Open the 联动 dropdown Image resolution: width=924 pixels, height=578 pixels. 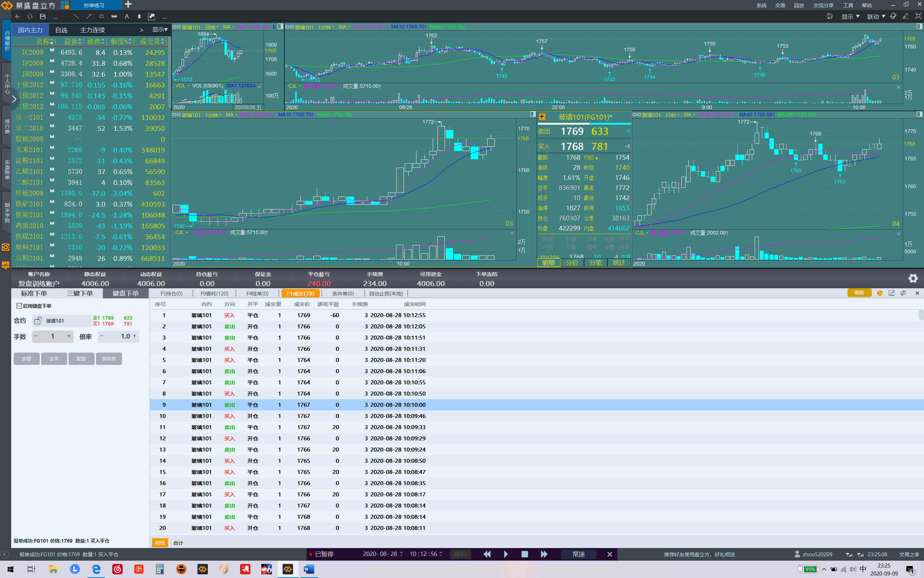876,17
